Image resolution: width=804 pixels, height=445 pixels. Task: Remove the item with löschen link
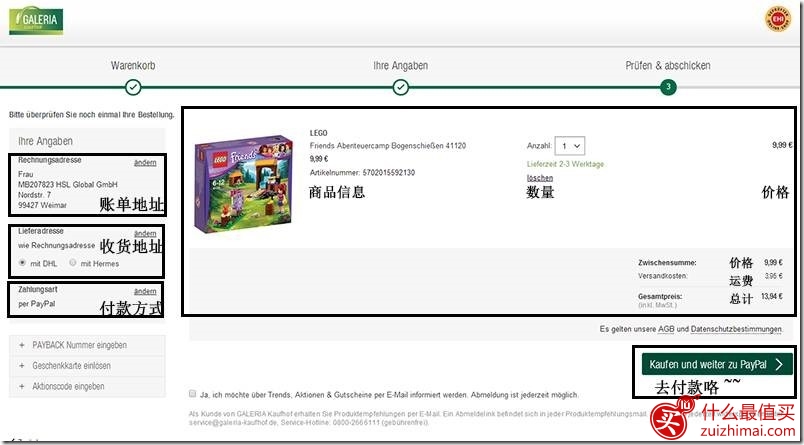pos(540,178)
